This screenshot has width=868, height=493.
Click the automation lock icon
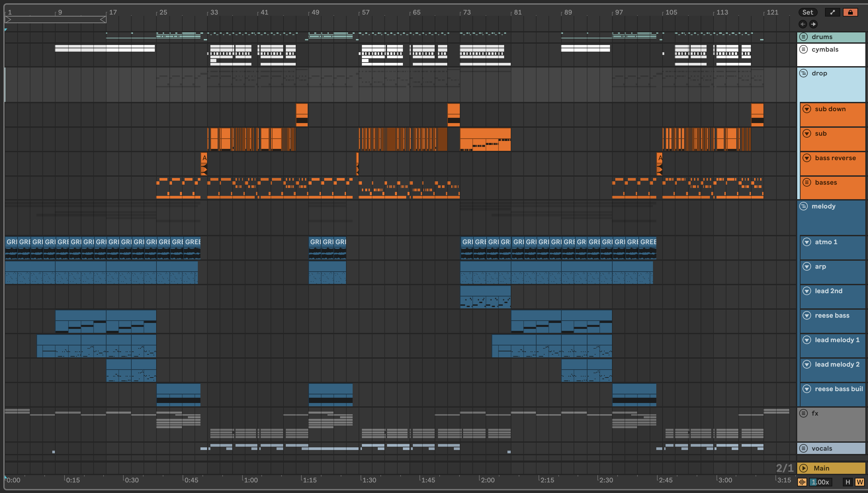coord(850,12)
